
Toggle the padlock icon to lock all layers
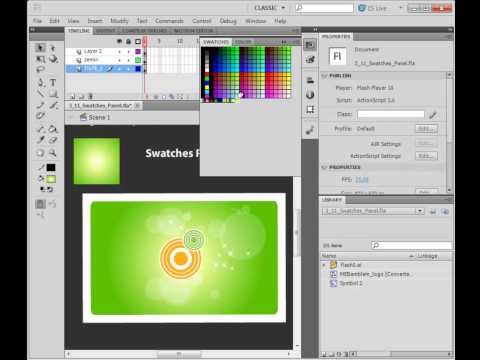129,41
